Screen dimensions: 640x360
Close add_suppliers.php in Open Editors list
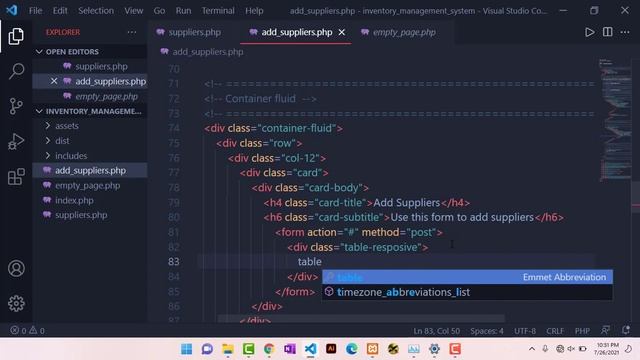point(54,81)
